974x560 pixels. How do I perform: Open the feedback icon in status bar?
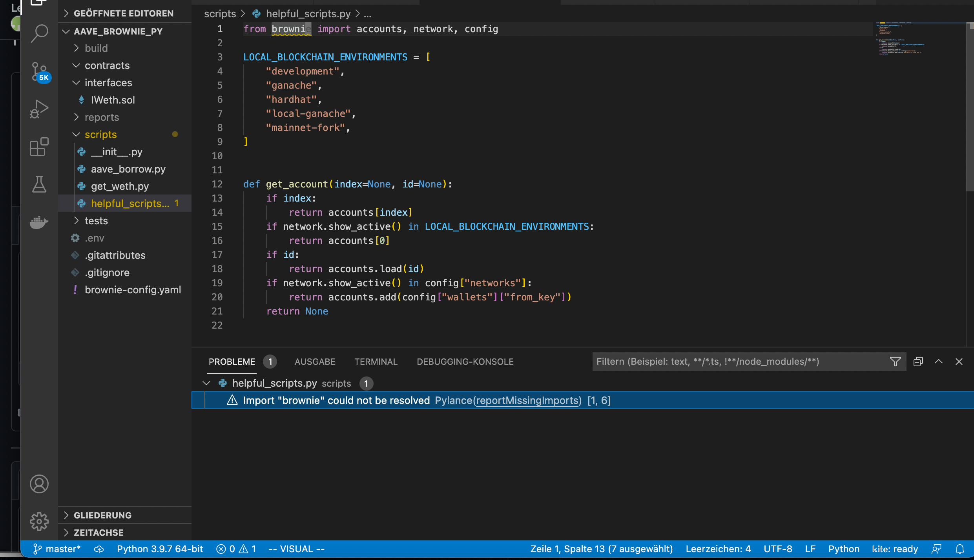pyautogui.click(x=937, y=549)
